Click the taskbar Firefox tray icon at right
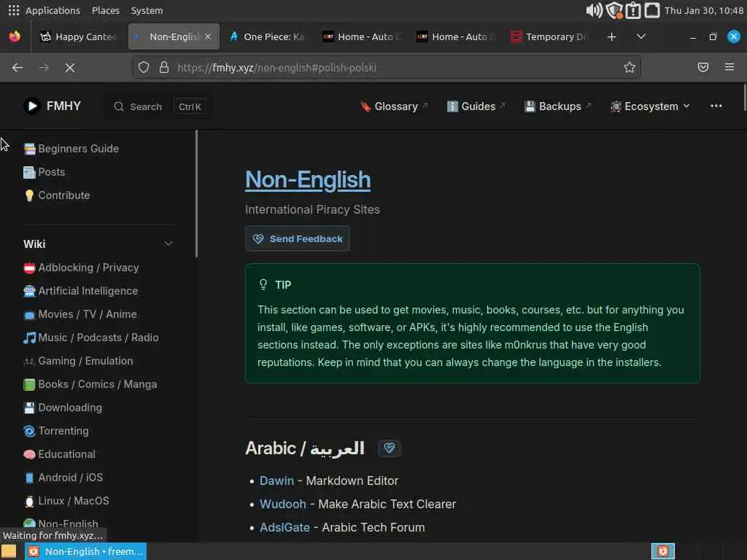The image size is (747, 560). [x=662, y=551]
